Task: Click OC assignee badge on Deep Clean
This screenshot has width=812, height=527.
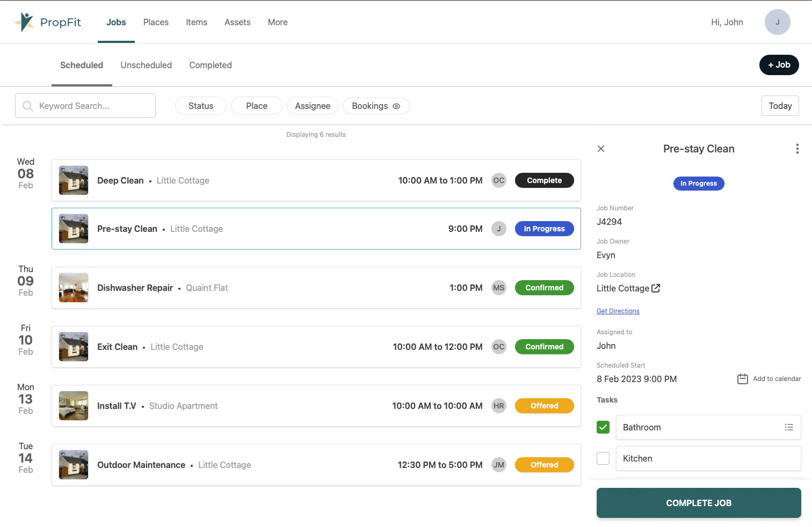Action: tap(499, 180)
